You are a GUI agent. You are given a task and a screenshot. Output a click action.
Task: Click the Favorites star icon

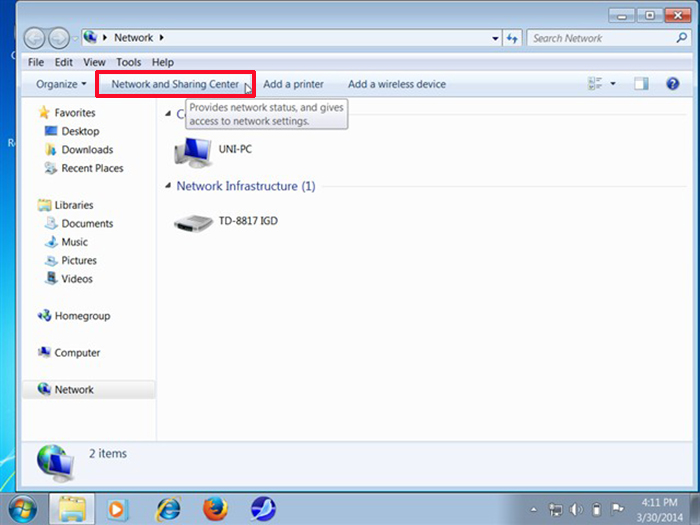tap(44, 112)
